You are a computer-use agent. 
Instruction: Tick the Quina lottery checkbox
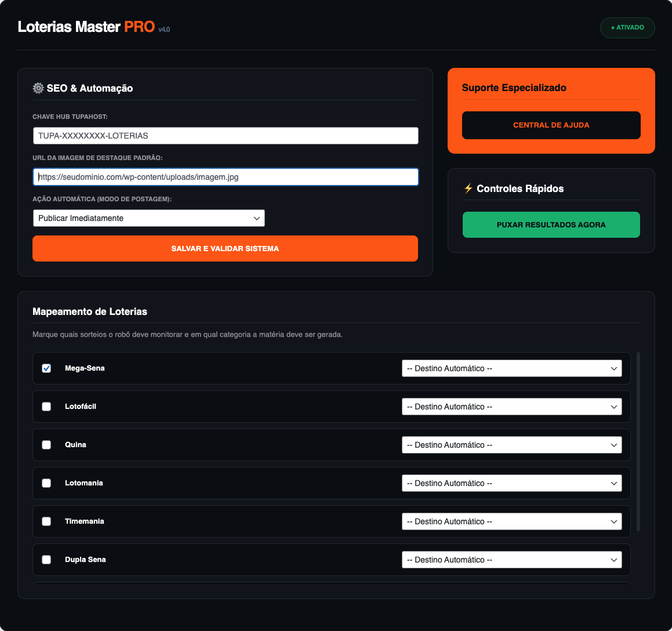coord(46,445)
